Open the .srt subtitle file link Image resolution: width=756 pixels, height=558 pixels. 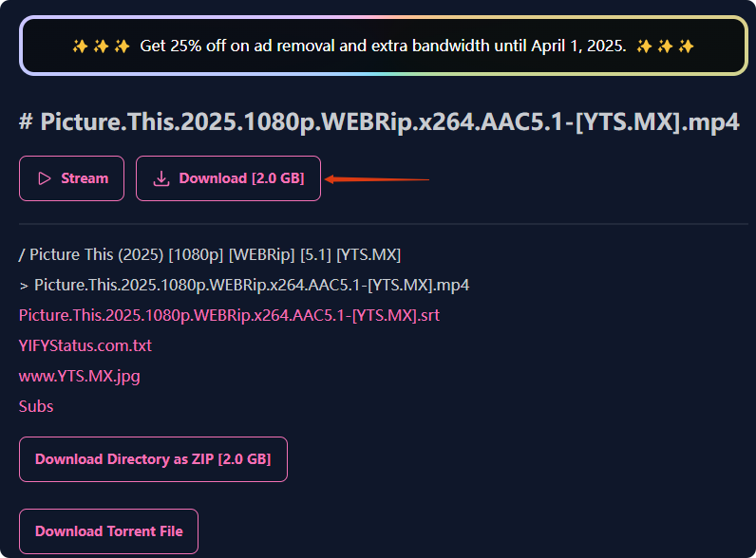[229, 315]
